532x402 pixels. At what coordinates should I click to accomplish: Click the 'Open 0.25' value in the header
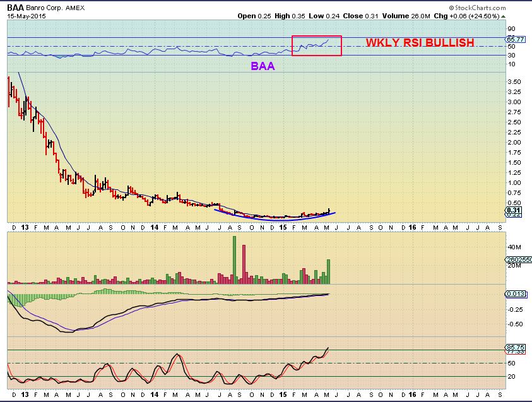[254, 16]
